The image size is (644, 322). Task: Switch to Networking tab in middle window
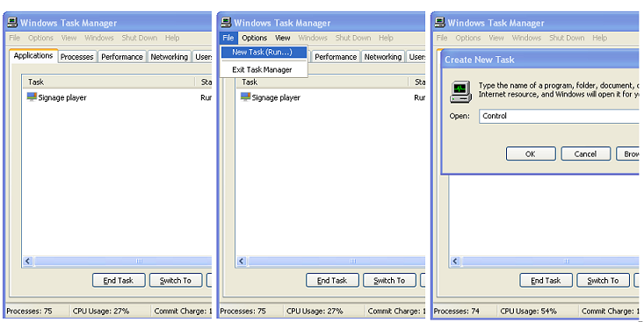click(382, 57)
